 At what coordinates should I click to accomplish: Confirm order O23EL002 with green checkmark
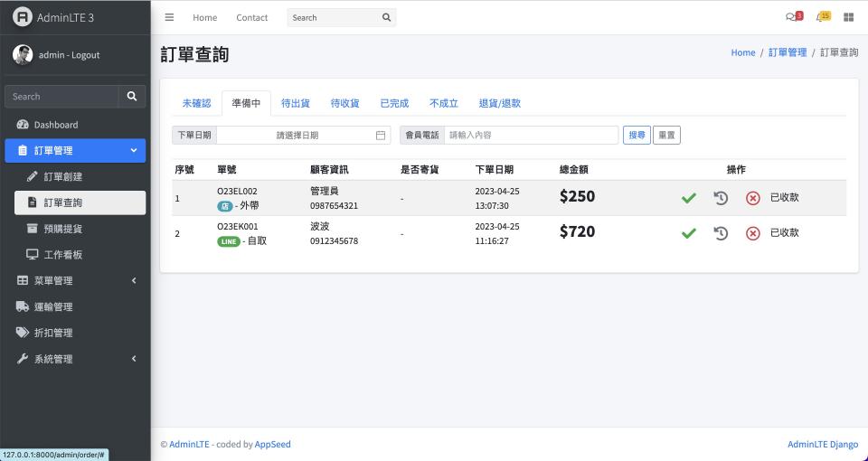click(x=689, y=198)
